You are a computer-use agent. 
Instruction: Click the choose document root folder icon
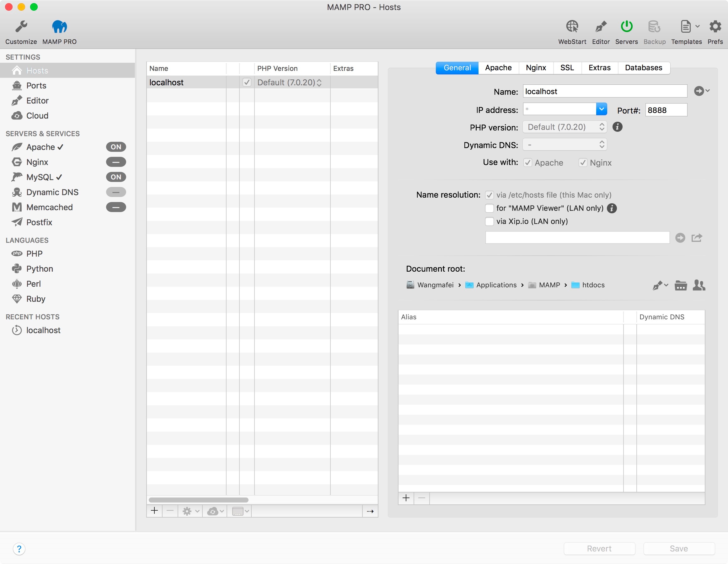(x=680, y=285)
